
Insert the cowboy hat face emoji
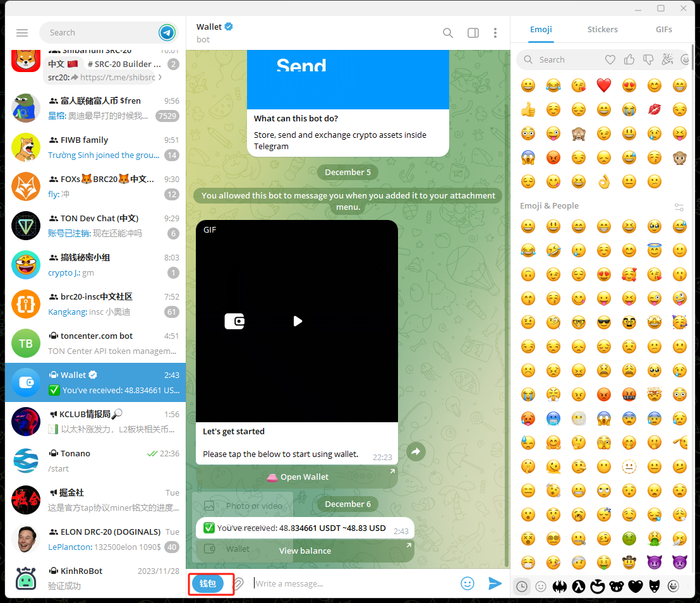[629, 563]
